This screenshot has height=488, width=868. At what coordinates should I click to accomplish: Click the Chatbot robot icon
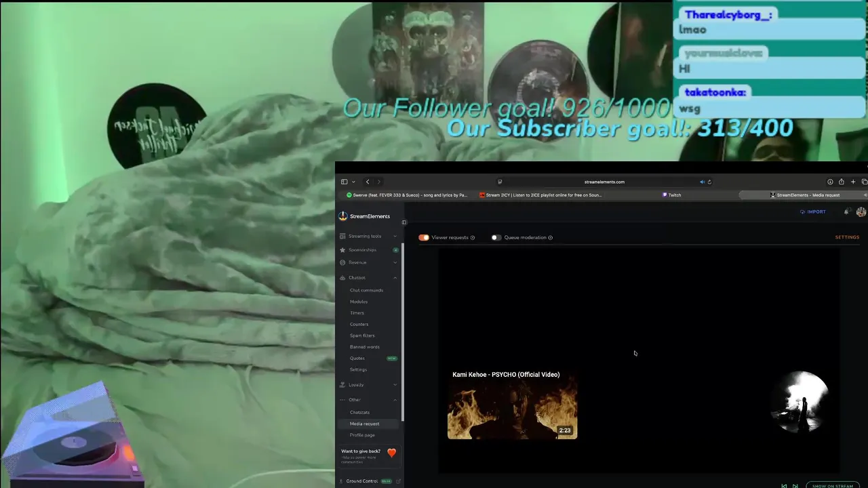[342, 278]
